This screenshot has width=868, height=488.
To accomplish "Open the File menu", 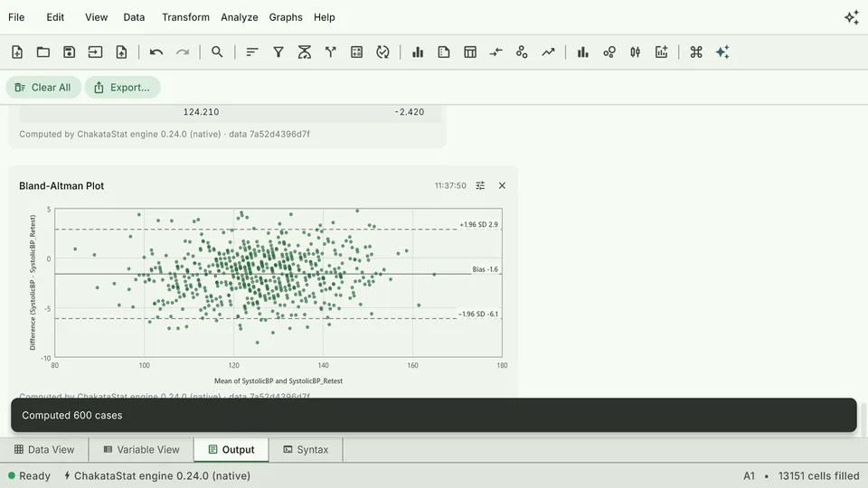I will coord(16,17).
